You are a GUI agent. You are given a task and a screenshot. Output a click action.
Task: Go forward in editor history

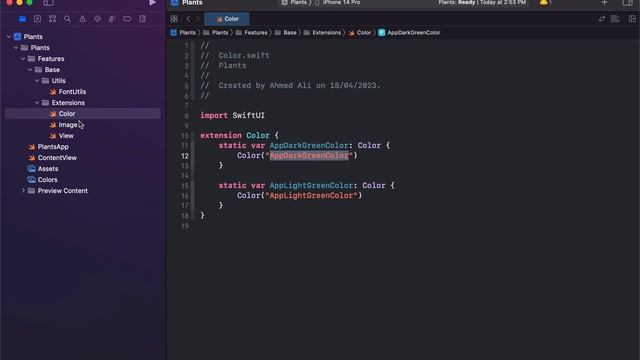coord(198,19)
